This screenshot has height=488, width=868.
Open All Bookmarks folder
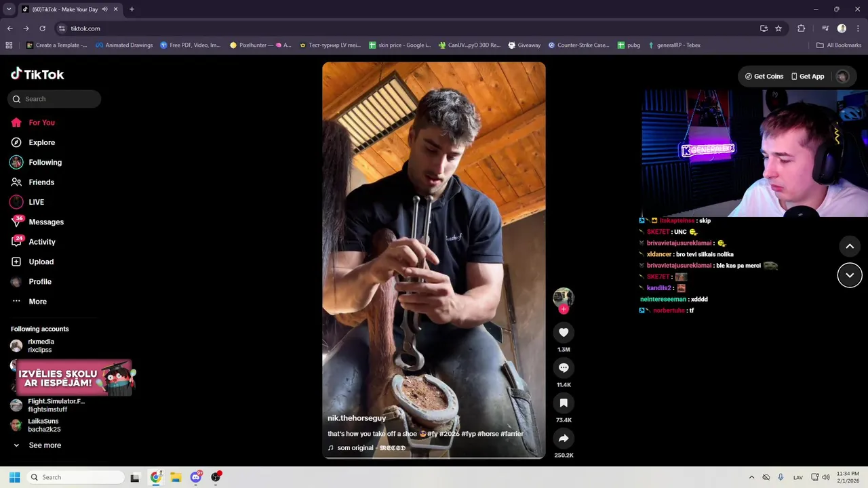[x=839, y=45]
